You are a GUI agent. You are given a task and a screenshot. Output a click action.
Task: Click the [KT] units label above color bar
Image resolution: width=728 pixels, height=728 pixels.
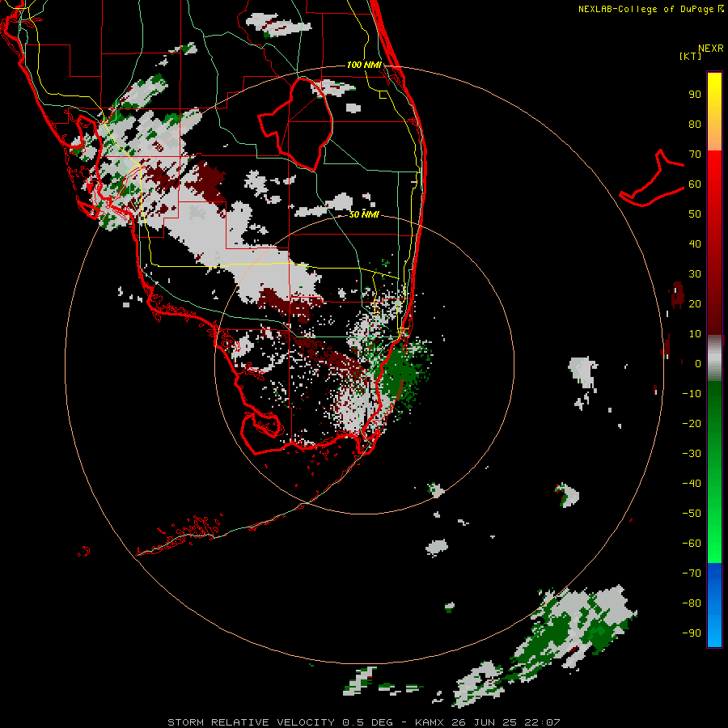tap(690, 56)
